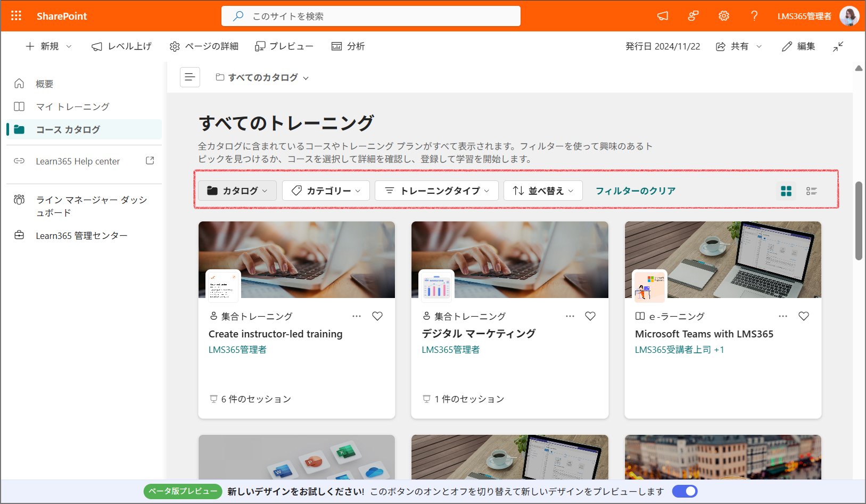Click the 編集 button in command bar
The image size is (866, 504).
point(798,47)
